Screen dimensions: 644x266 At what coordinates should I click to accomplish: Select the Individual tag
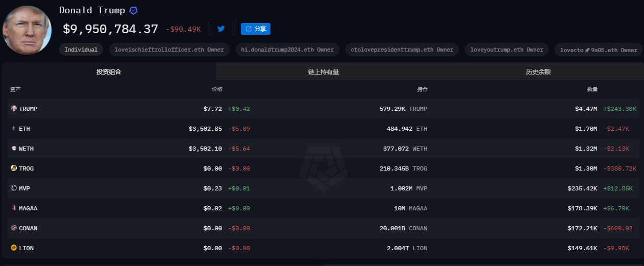81,50
